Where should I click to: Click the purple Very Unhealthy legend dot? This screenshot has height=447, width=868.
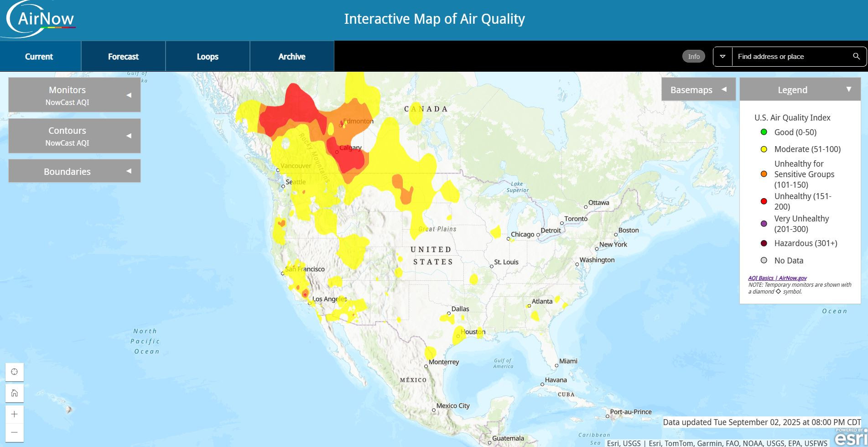pyautogui.click(x=764, y=224)
